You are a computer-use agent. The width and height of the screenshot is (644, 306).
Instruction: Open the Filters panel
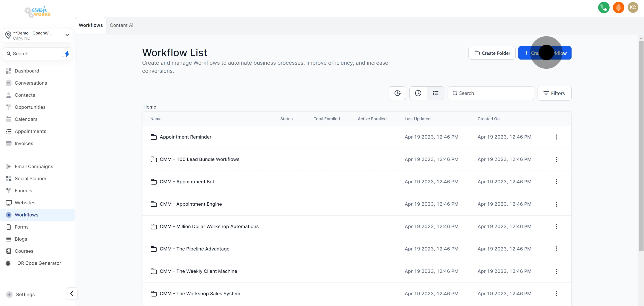pos(554,93)
